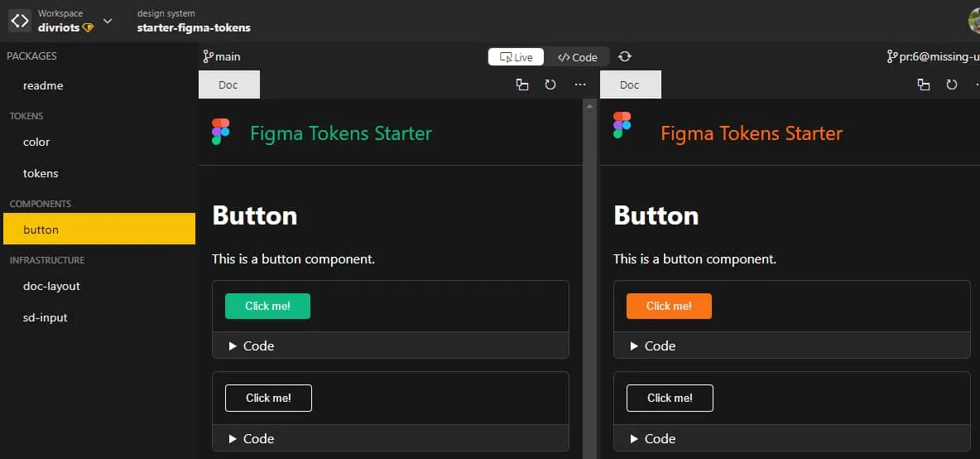Expand Code section under green button
980x459 pixels.
pyautogui.click(x=252, y=345)
